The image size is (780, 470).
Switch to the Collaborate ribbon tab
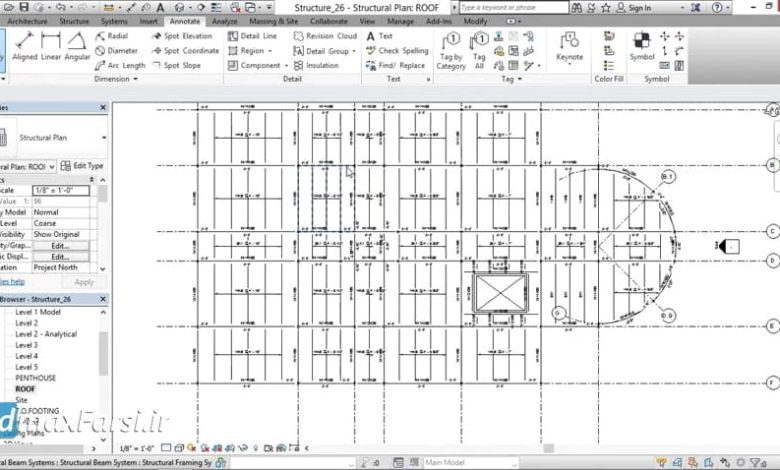point(329,21)
